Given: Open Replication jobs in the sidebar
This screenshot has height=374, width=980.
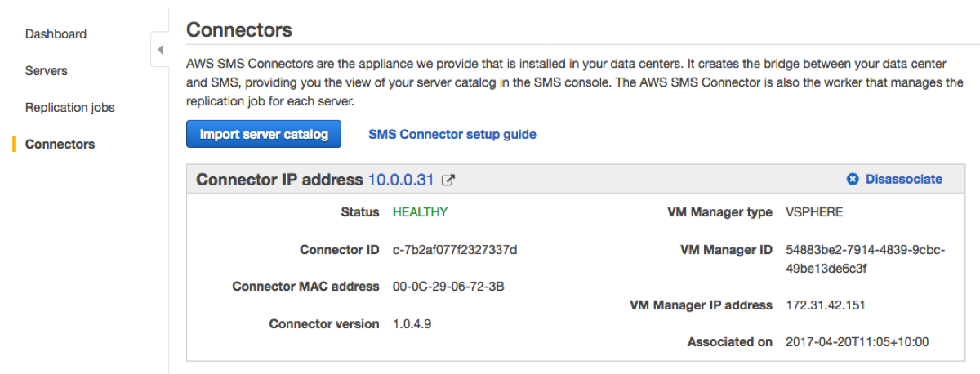Looking at the screenshot, I should point(70,108).
